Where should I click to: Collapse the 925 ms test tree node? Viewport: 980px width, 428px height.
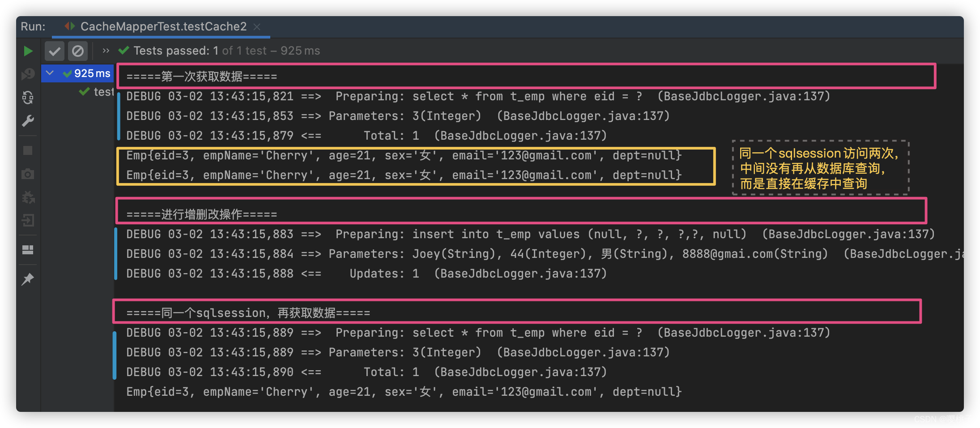(50, 73)
